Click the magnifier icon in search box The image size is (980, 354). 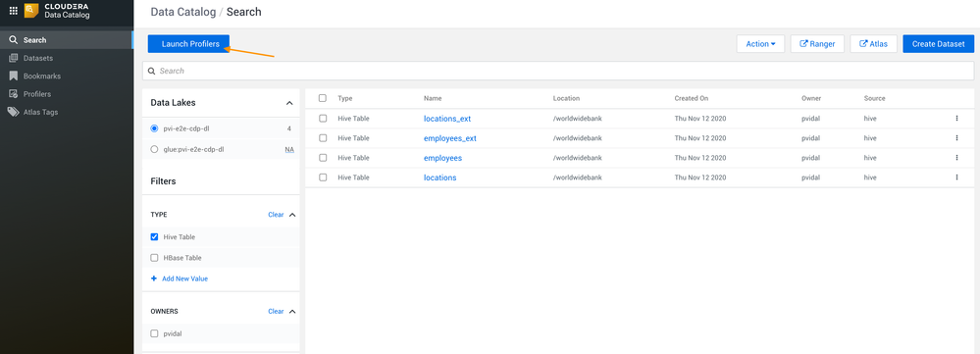tap(151, 72)
